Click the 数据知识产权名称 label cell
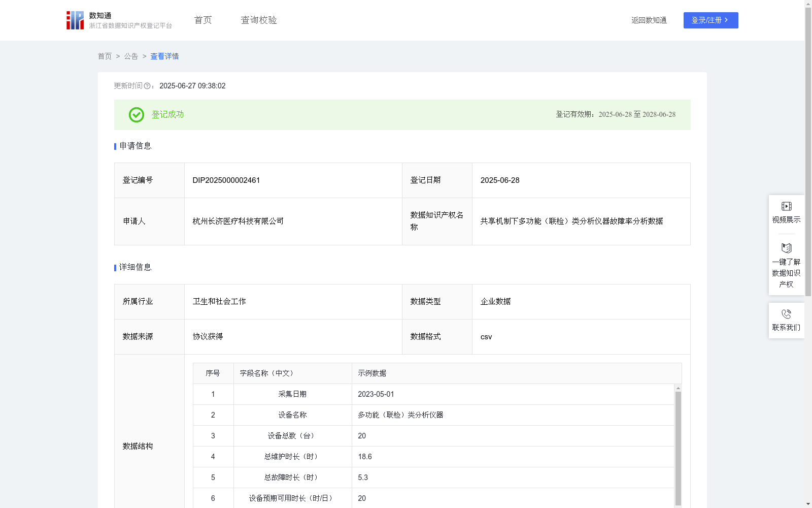The image size is (812, 508). [437, 221]
